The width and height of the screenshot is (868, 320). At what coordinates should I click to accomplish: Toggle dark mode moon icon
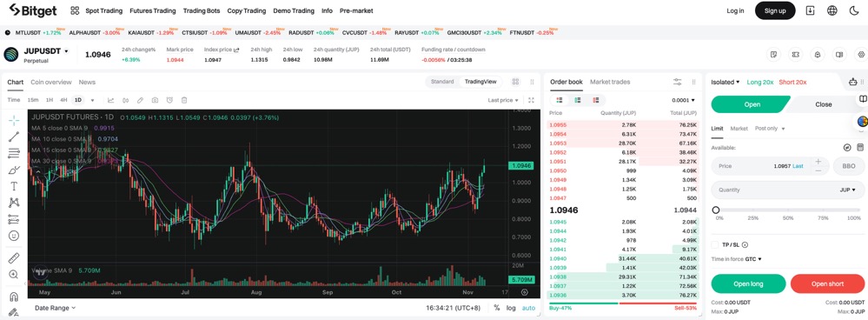click(853, 10)
